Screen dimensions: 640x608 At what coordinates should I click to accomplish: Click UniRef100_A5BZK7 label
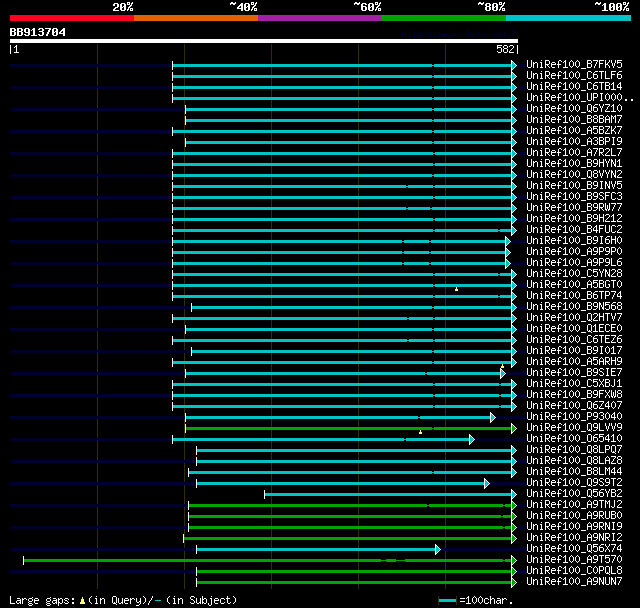click(x=574, y=131)
